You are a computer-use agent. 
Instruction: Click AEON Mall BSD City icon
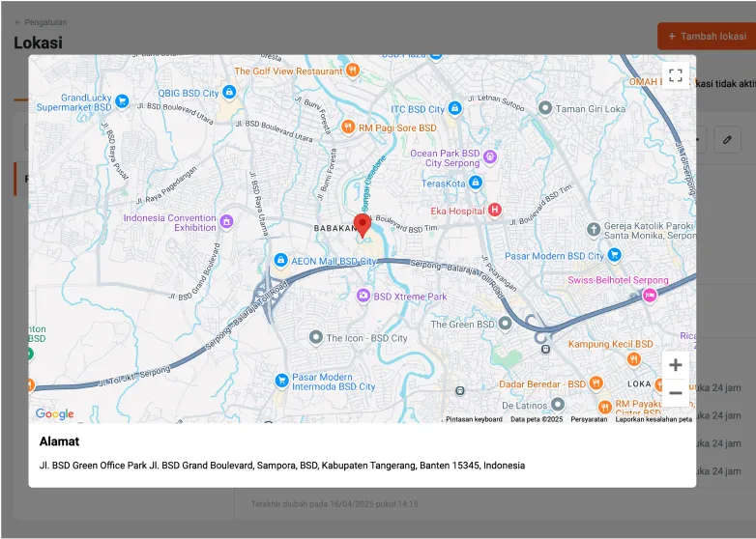(x=280, y=261)
